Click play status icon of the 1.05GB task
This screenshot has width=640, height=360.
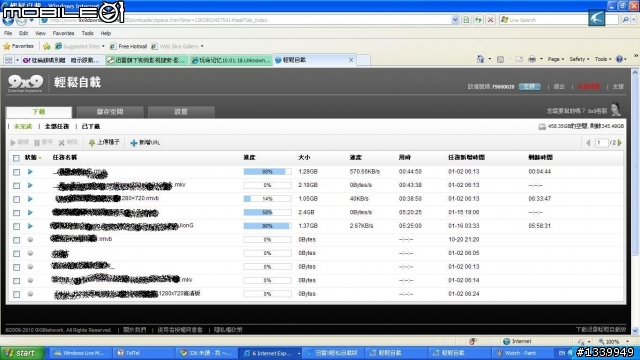(x=30, y=199)
